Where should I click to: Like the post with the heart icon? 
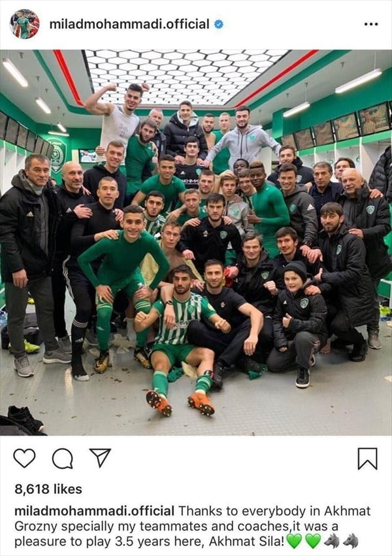coord(24,458)
